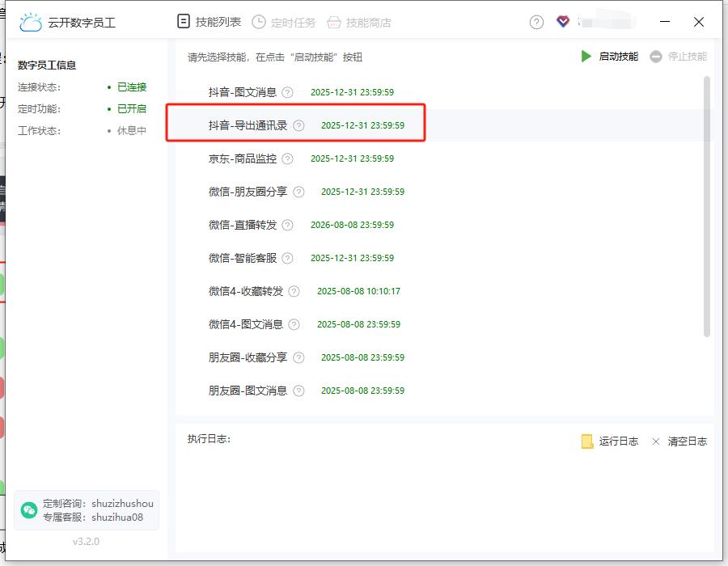Click the help icon beside 京东-商品监控
Screen dimensions: 728x566
coord(288,158)
